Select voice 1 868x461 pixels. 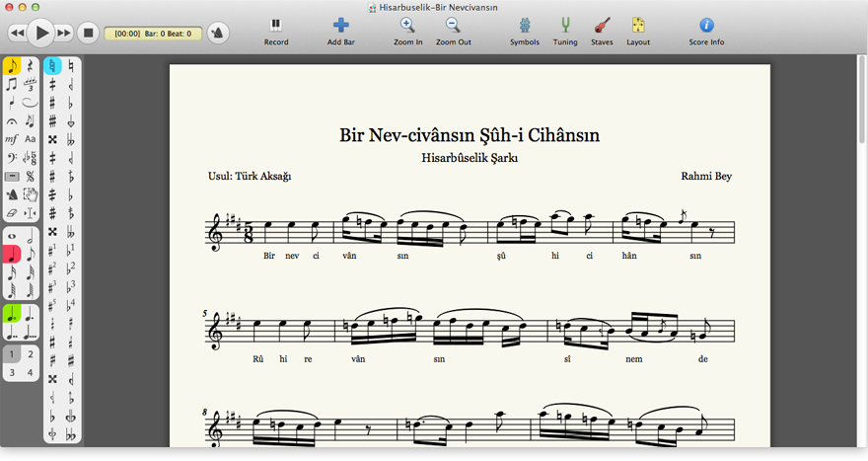coord(12,354)
